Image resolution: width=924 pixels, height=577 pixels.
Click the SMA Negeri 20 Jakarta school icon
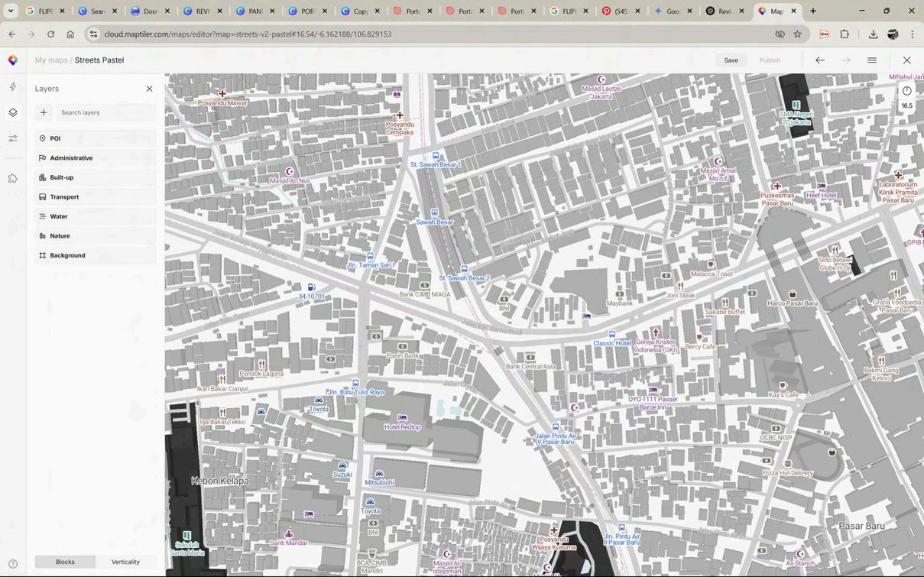pos(796,105)
